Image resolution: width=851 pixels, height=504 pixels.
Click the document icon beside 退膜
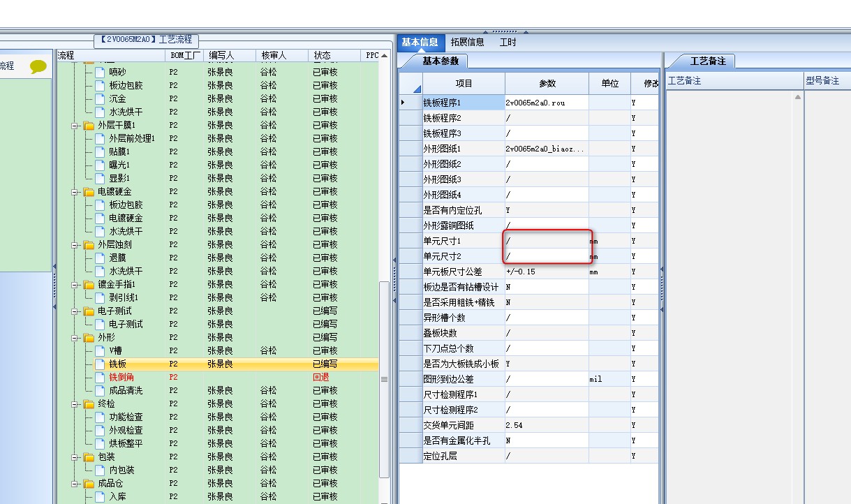100,258
